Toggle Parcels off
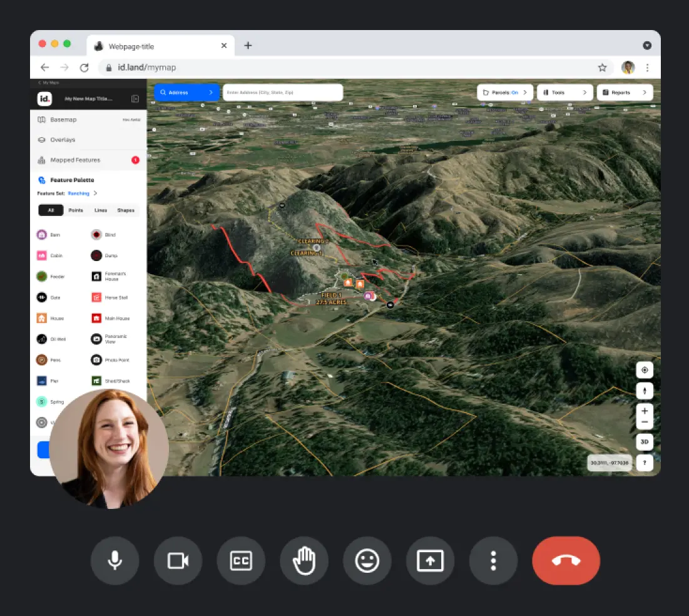The width and height of the screenshot is (689, 616). click(x=504, y=92)
